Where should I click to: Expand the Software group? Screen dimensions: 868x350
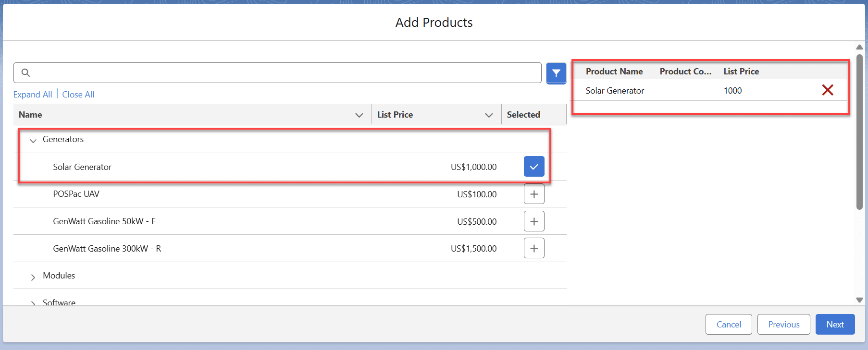pyautogui.click(x=33, y=303)
